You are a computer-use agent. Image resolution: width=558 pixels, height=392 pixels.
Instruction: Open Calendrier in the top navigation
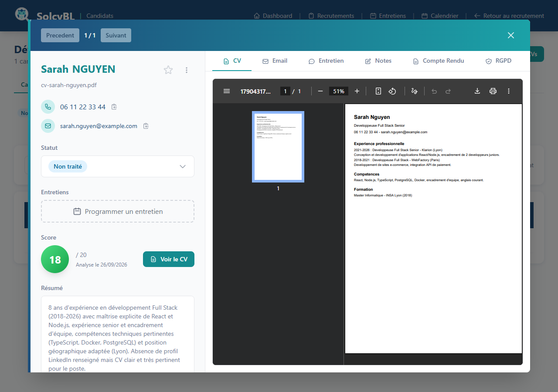click(440, 16)
